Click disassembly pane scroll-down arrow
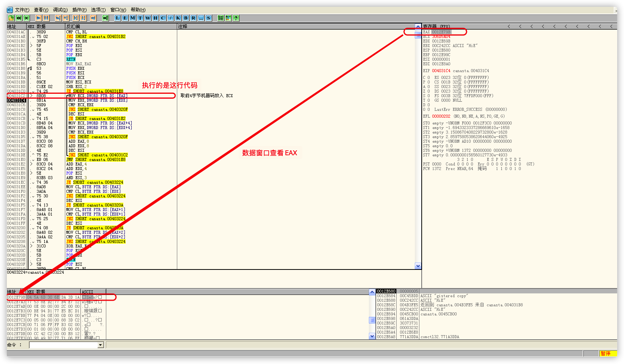 [418, 266]
